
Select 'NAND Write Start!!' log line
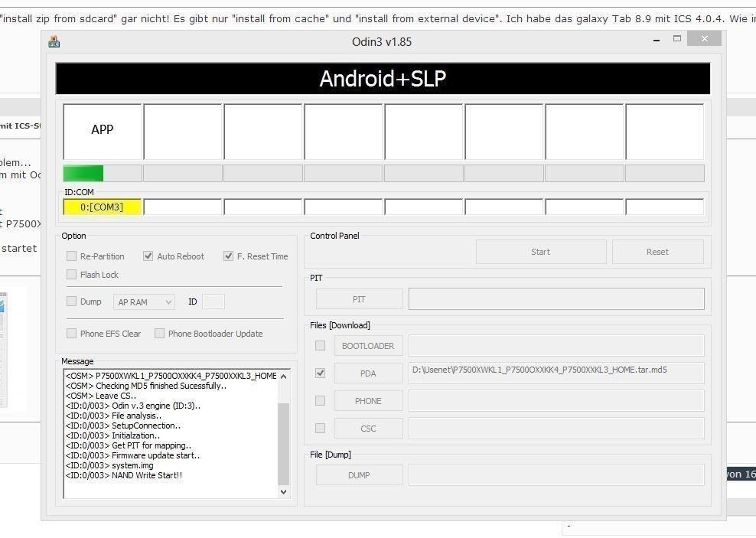tap(124, 475)
